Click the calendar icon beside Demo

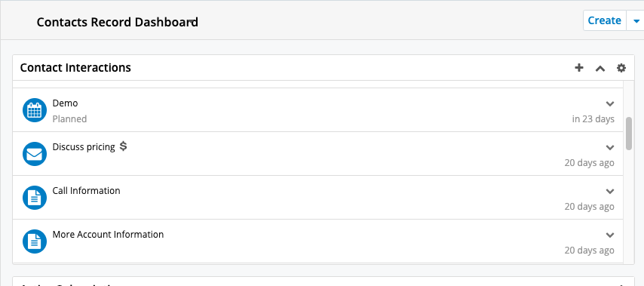34,110
